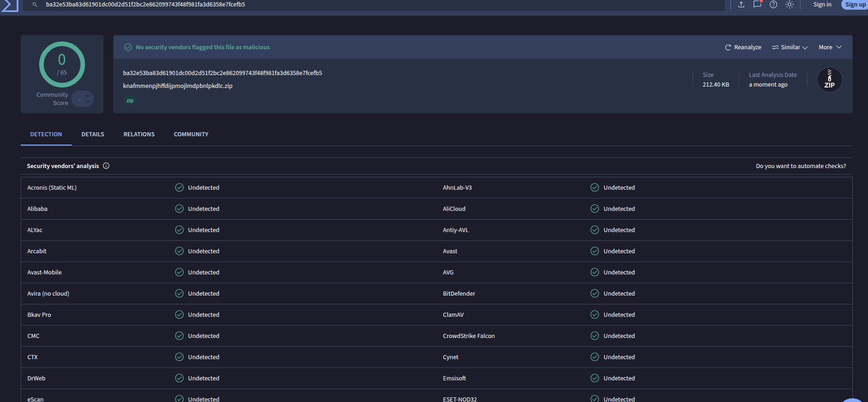Viewport: 868px width, 402px height.
Task: Click the Sign in link
Action: tap(822, 5)
